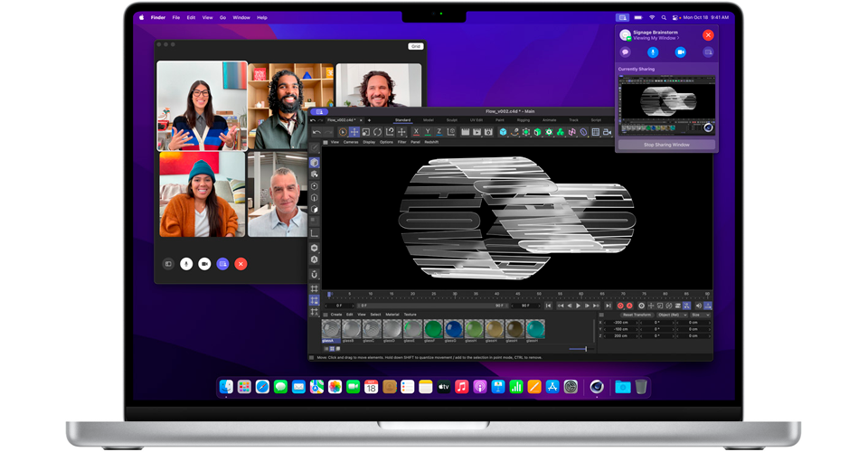Lock the X axis
The image size is (868, 452).
[x=416, y=132]
